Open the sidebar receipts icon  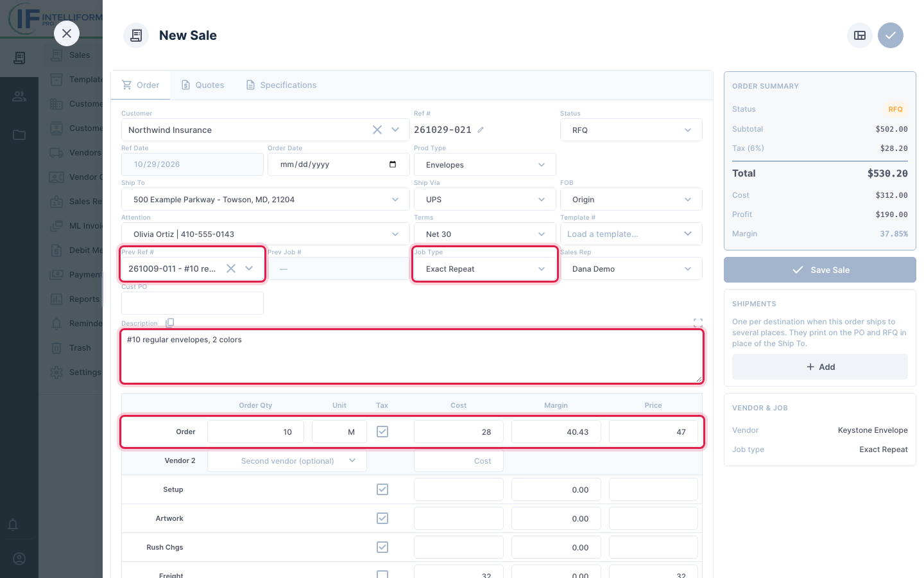(19, 58)
